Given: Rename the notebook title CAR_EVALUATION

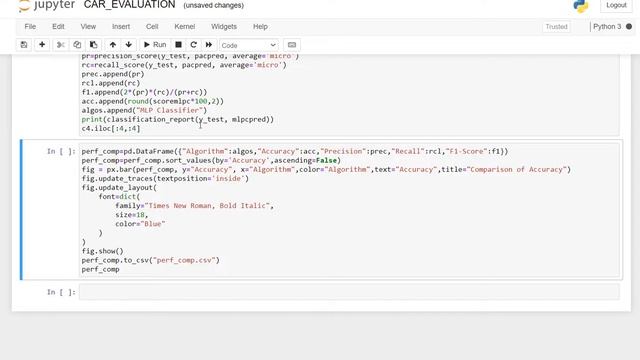Looking at the screenshot, I should point(129,5).
